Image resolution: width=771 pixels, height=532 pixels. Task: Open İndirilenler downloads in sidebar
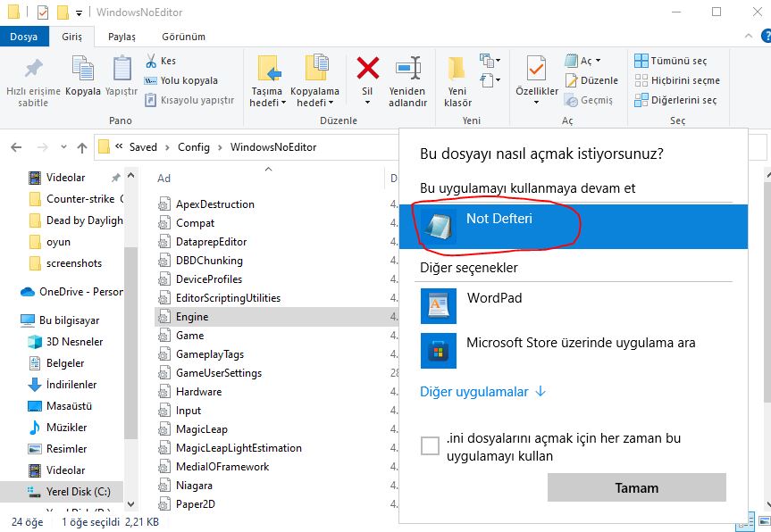click(x=63, y=385)
